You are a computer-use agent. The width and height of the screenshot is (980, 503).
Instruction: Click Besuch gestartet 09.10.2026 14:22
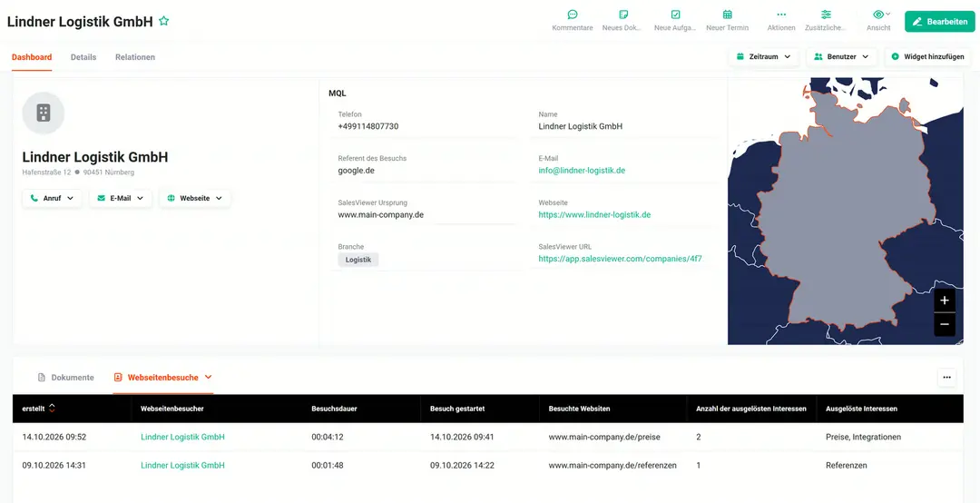click(462, 466)
